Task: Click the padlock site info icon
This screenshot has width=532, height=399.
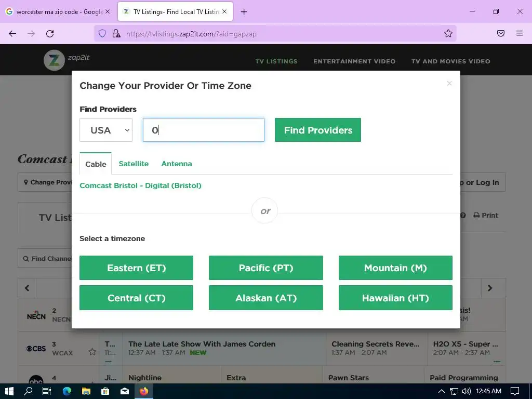Action: click(x=116, y=34)
